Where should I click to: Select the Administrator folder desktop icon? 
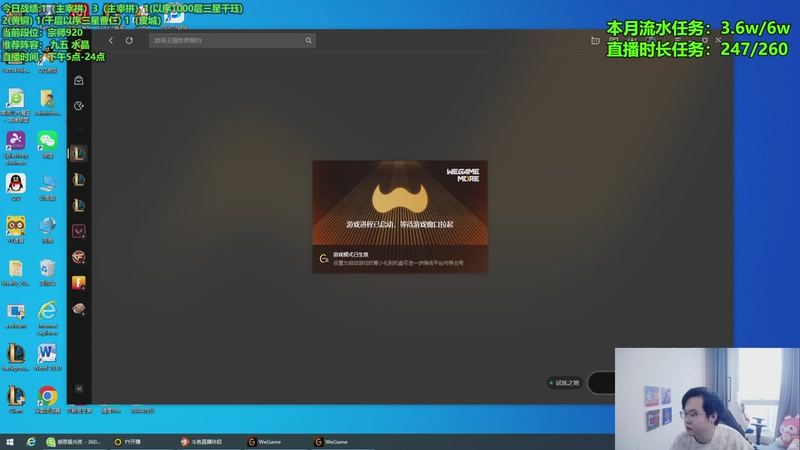coord(47,102)
